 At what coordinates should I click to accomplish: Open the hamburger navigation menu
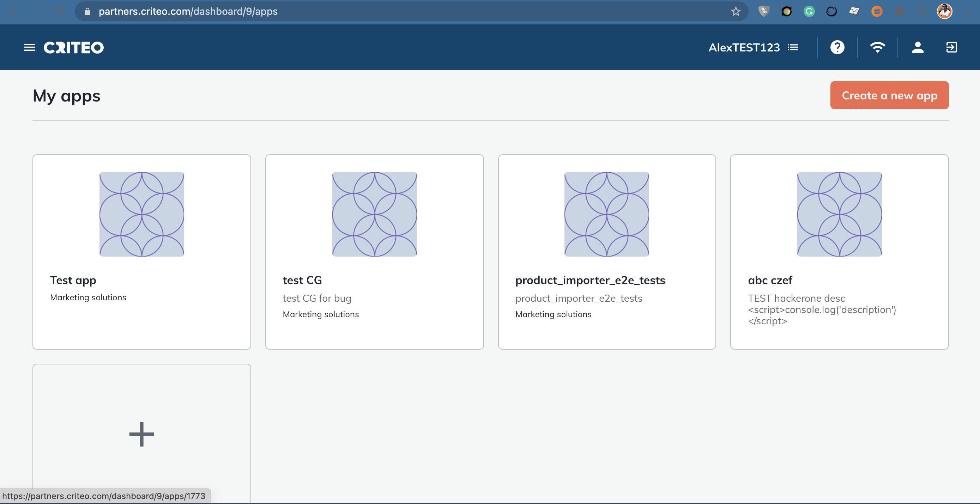pos(29,48)
